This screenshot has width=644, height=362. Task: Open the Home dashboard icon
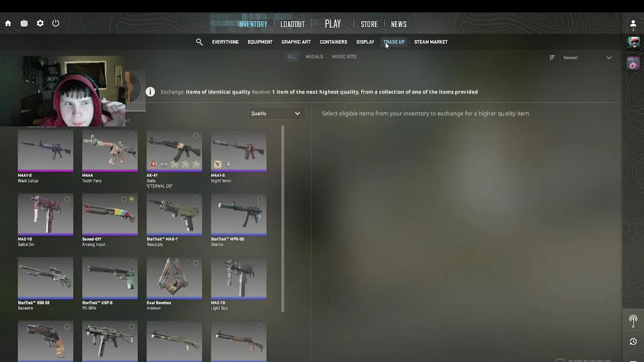point(8,23)
